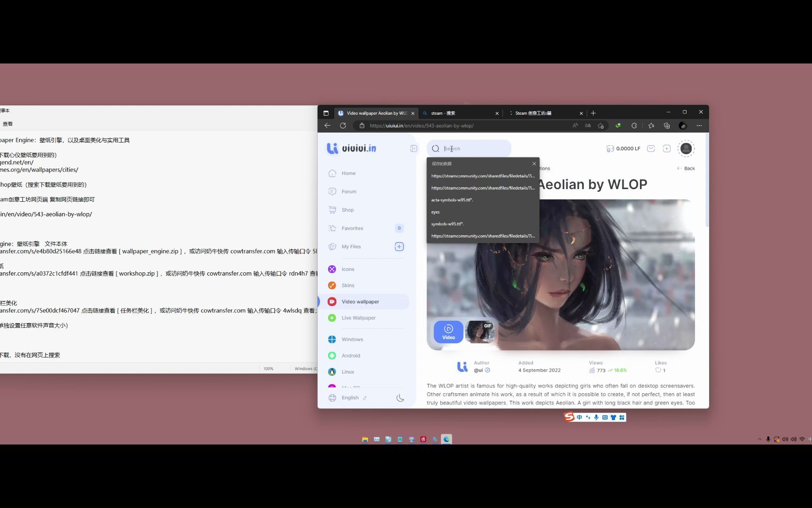
Task: Open the tab actions menu icon
Action: (326, 113)
